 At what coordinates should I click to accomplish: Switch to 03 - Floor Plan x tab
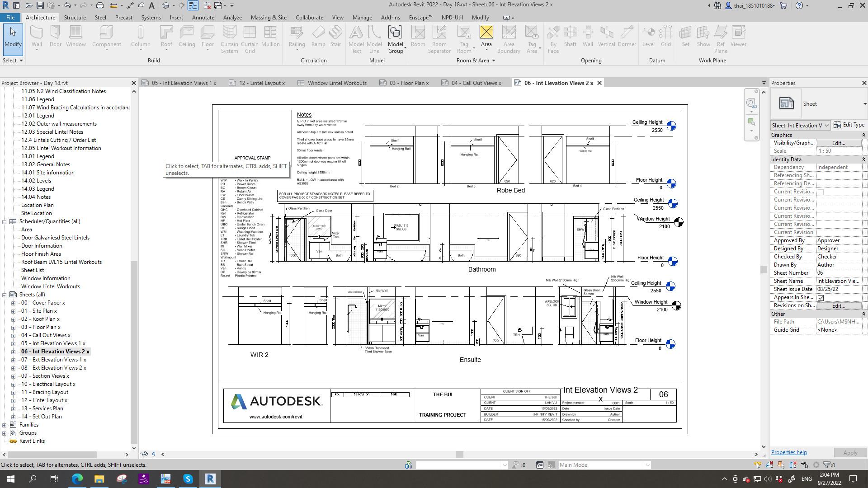(x=409, y=83)
